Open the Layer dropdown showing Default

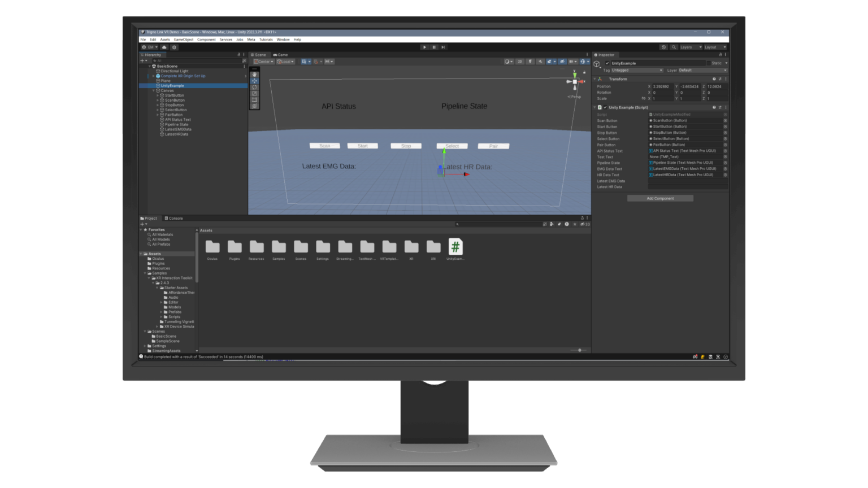point(702,70)
